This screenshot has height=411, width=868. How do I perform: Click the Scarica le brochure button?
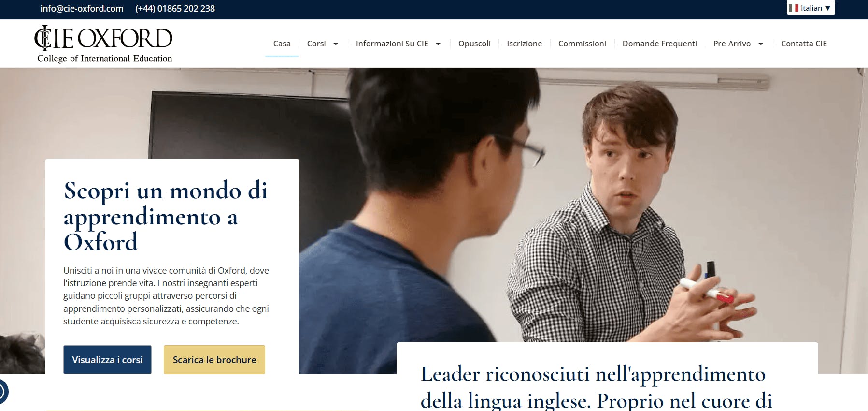[214, 360]
